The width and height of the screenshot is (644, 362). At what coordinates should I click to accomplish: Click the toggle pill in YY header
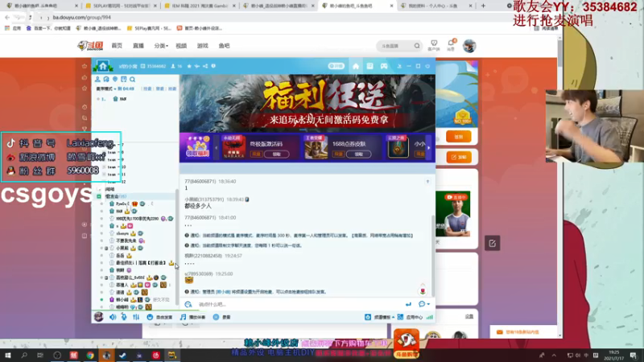pos(336,66)
